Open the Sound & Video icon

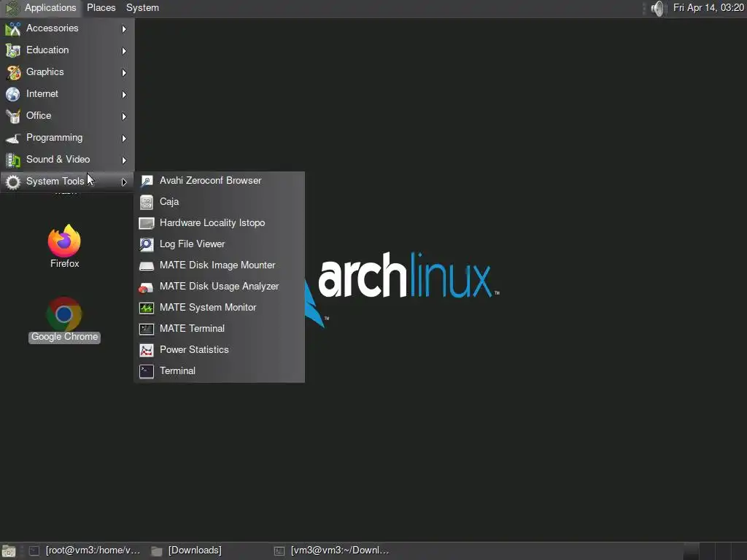13,160
